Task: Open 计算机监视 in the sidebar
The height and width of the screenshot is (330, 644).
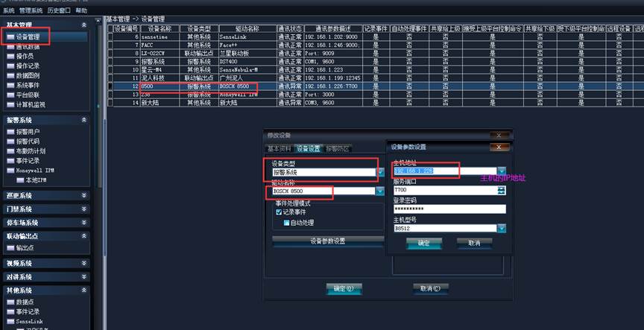Action: (31, 105)
